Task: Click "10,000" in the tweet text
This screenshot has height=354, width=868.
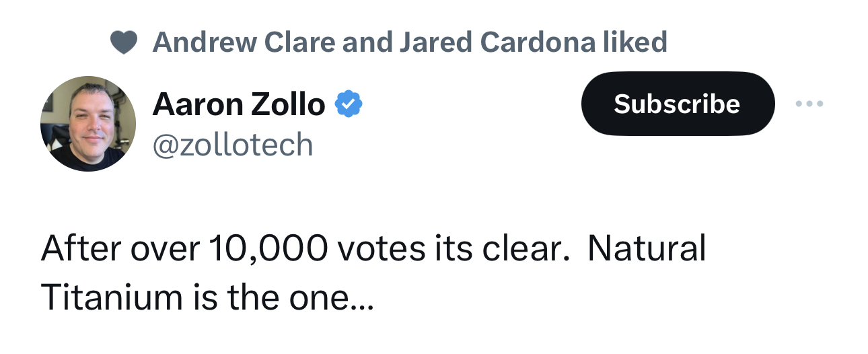Action: point(268,249)
